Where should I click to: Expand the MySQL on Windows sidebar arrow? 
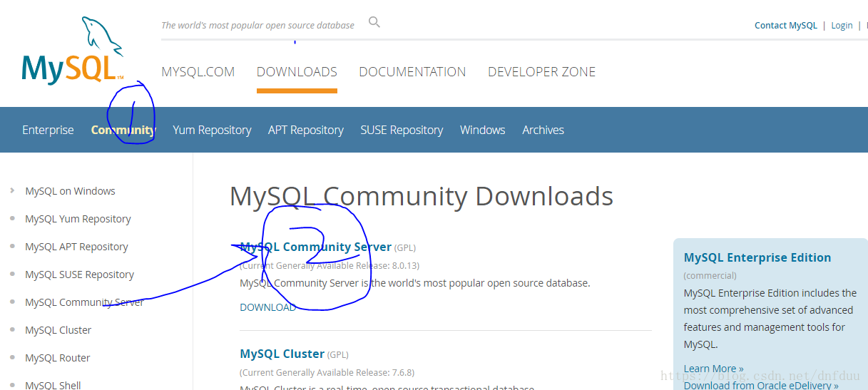click(12, 191)
